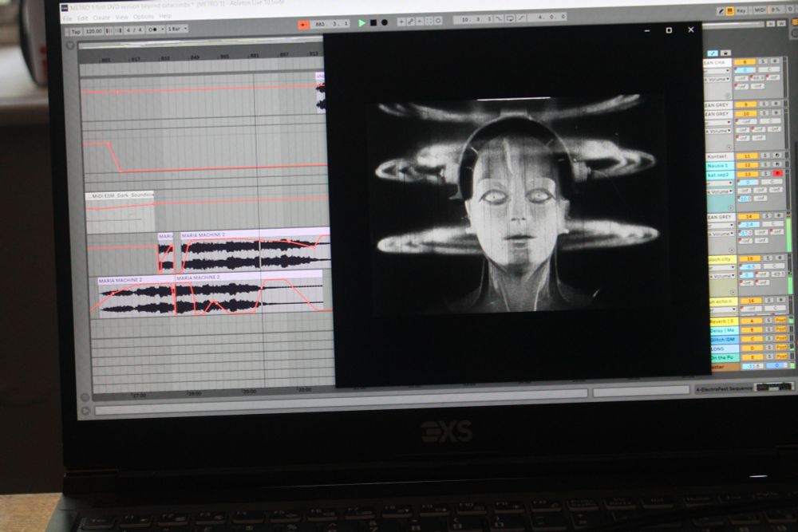
Task: Click the arrangement position field showing 883. 3. 1
Action: (330, 23)
